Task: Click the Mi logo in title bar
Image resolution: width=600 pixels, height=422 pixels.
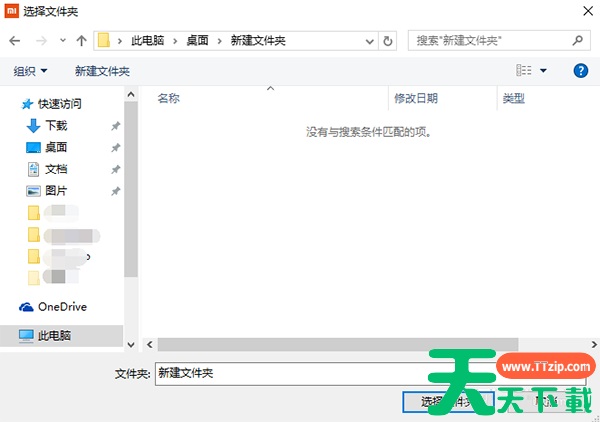Action: 11,11
